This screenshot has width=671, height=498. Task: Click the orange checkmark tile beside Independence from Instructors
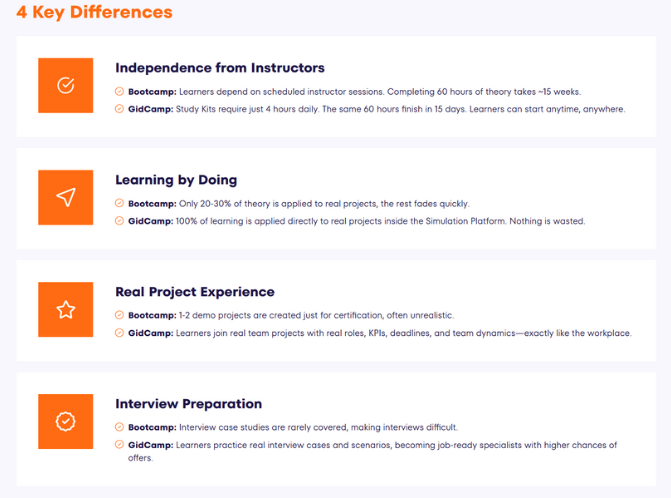click(66, 86)
